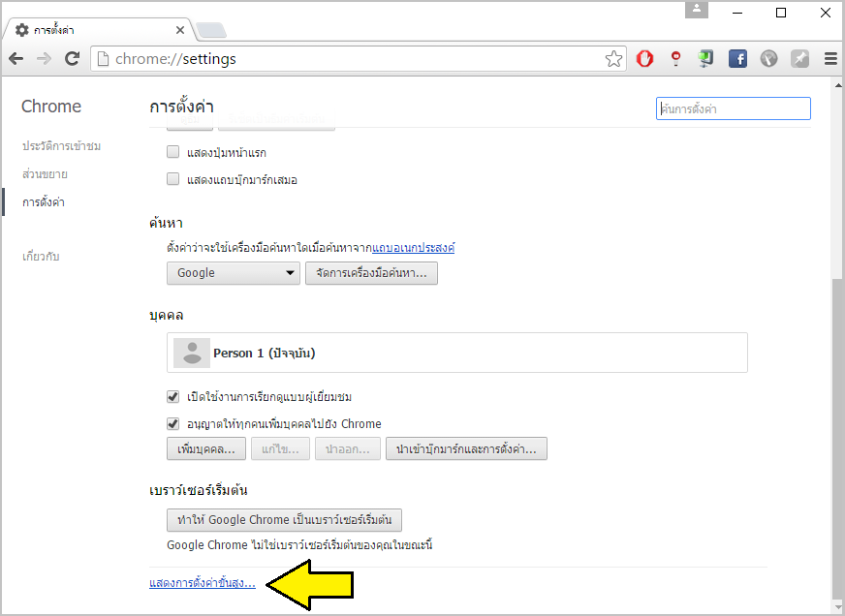Tick the แสดงแถบบุ๊กมาร์กเสมอ checkbox
This screenshot has height=616, width=845.
pos(173,179)
